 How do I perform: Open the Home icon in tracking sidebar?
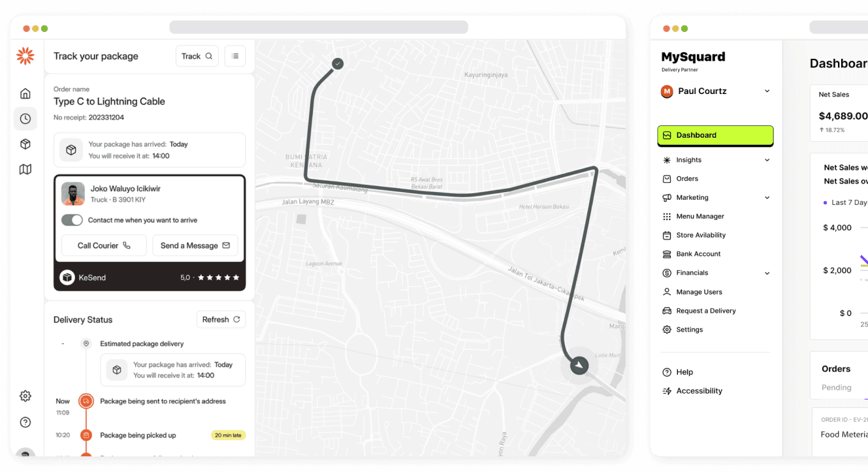coord(25,93)
